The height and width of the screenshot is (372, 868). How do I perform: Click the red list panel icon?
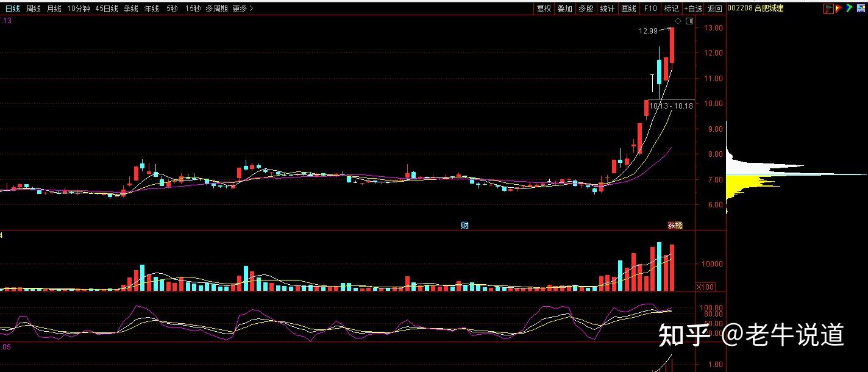(828, 9)
